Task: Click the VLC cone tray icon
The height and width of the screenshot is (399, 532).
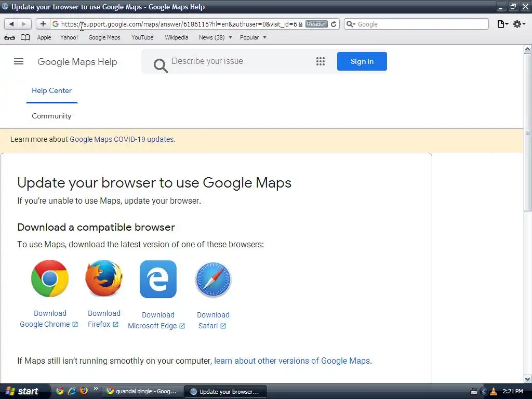Action: pyautogui.click(x=494, y=392)
